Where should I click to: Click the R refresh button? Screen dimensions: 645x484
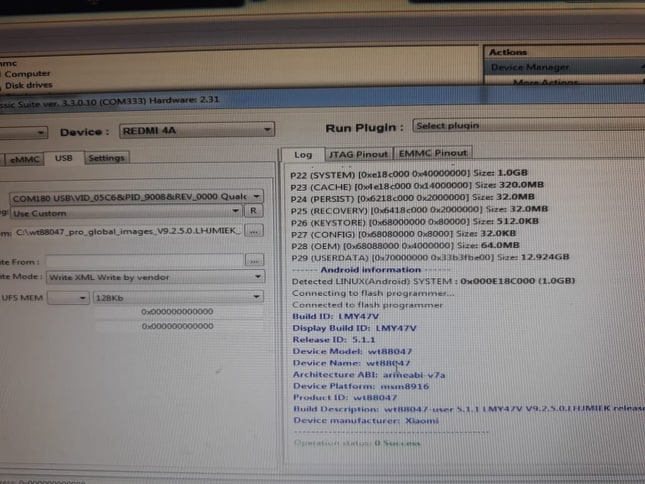[253, 211]
